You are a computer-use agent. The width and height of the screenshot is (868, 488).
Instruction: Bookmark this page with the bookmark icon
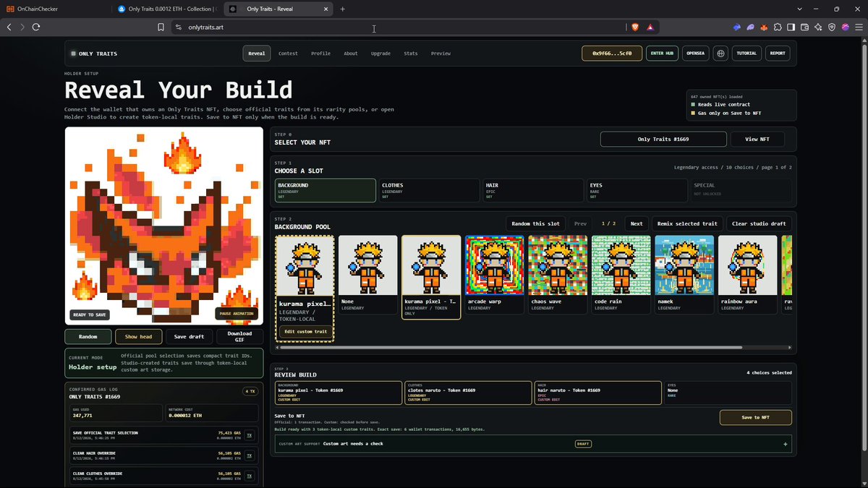(x=161, y=27)
